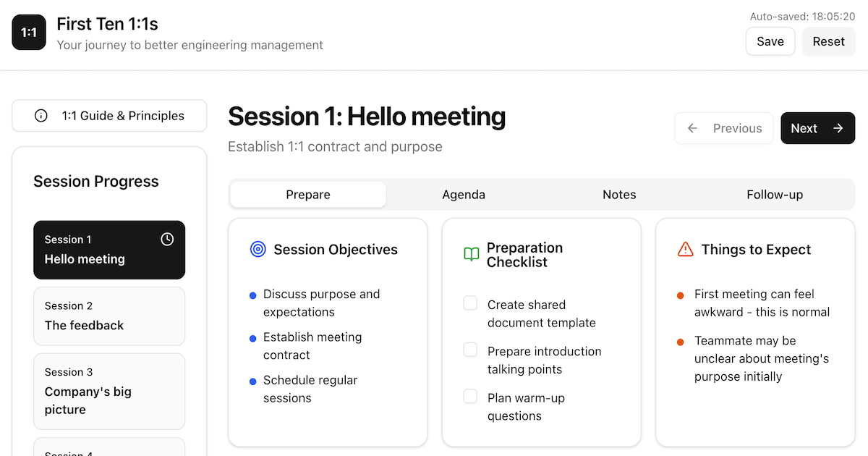Tick the 'Prepare introduction talking points' checkbox

tap(470, 350)
